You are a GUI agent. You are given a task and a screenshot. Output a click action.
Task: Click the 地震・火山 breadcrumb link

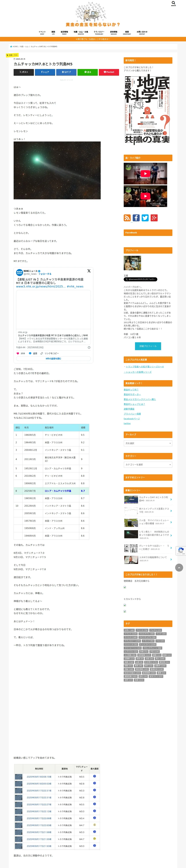(x=24, y=46)
